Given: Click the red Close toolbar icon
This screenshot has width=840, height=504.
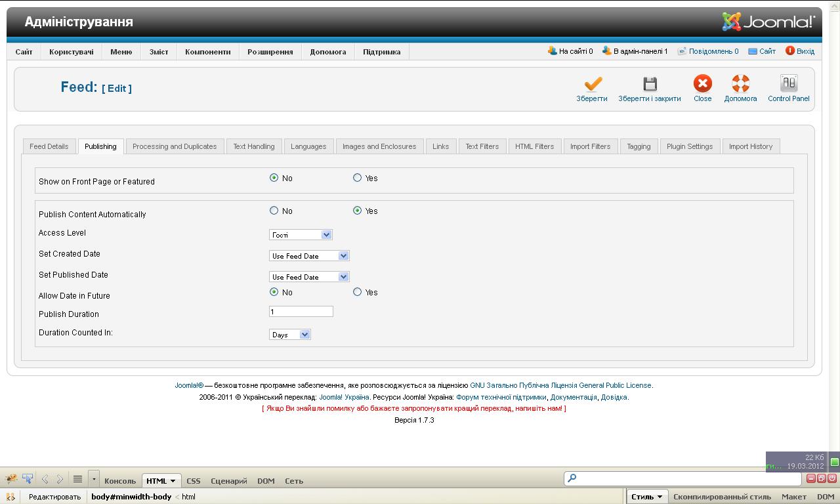Looking at the screenshot, I should pos(702,83).
